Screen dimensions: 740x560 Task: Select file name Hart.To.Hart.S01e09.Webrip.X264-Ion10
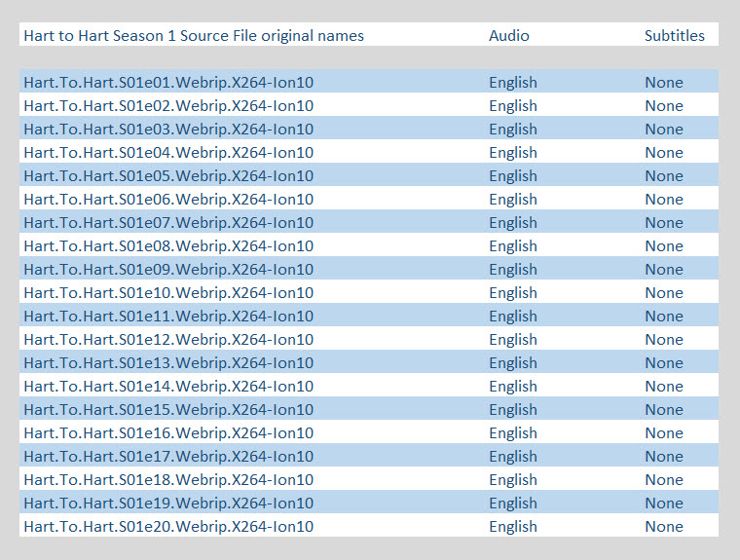point(168,269)
